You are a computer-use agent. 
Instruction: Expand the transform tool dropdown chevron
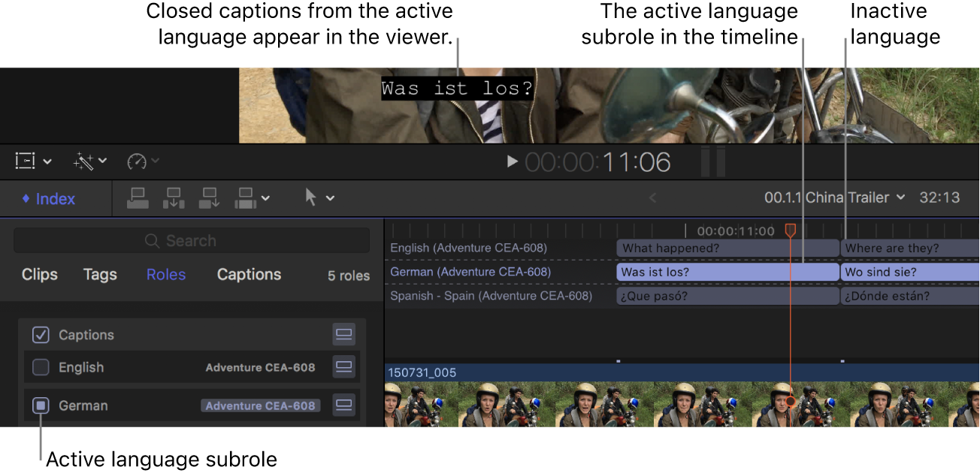click(47, 161)
